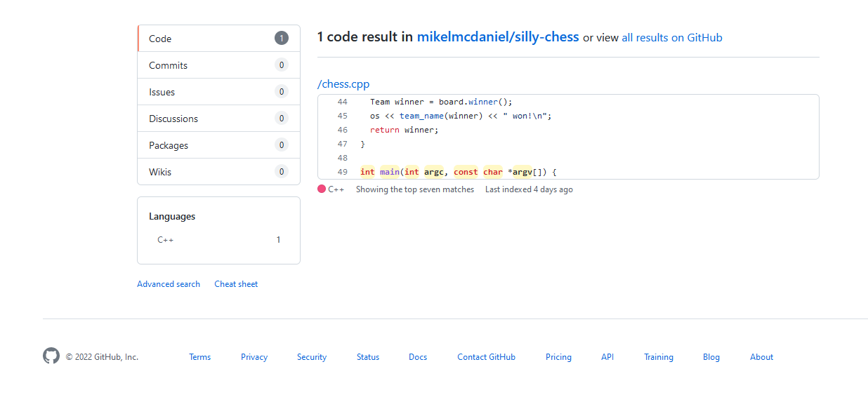The width and height of the screenshot is (868, 409).
Task: Click the red C++ language dot
Action: tap(322, 189)
